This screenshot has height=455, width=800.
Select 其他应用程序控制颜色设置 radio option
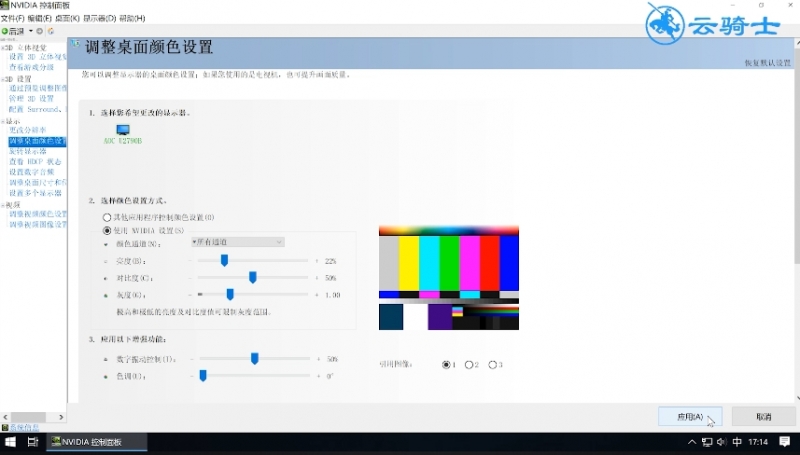pos(107,217)
